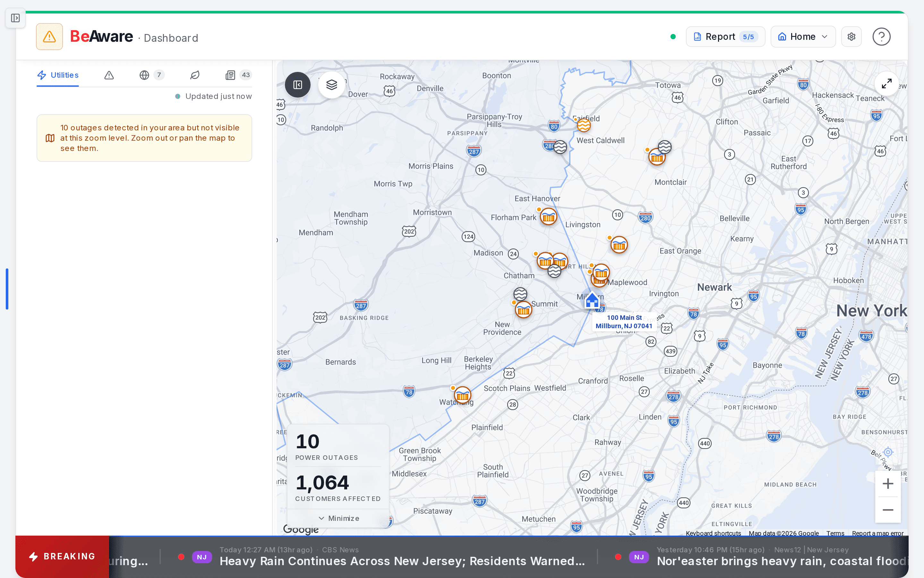Screen dimensions: 924x578
Task: Click outage marker north of Montclair
Action: pyautogui.click(x=657, y=157)
